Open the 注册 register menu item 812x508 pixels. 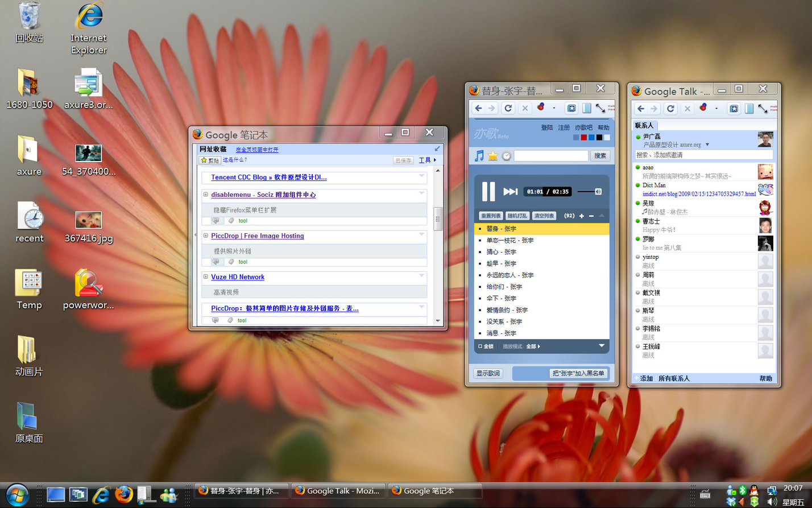pyautogui.click(x=564, y=127)
